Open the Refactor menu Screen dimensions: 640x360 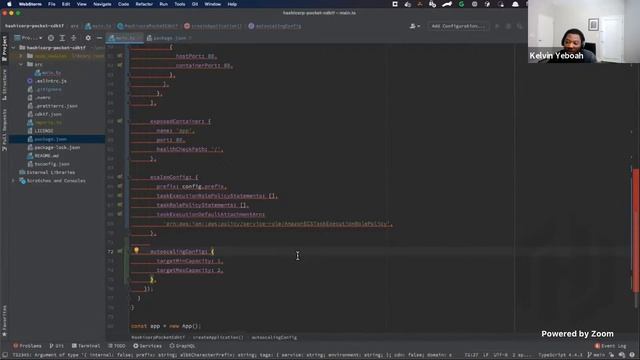(x=144, y=4)
